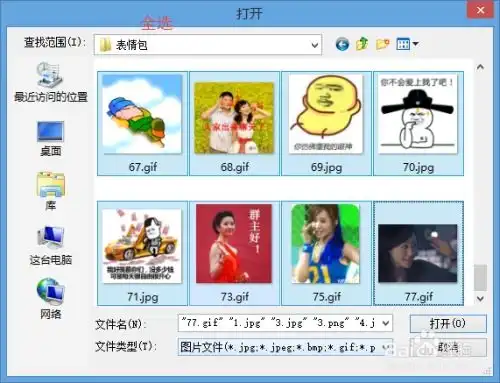Click the 73.gif file name label

235,296
